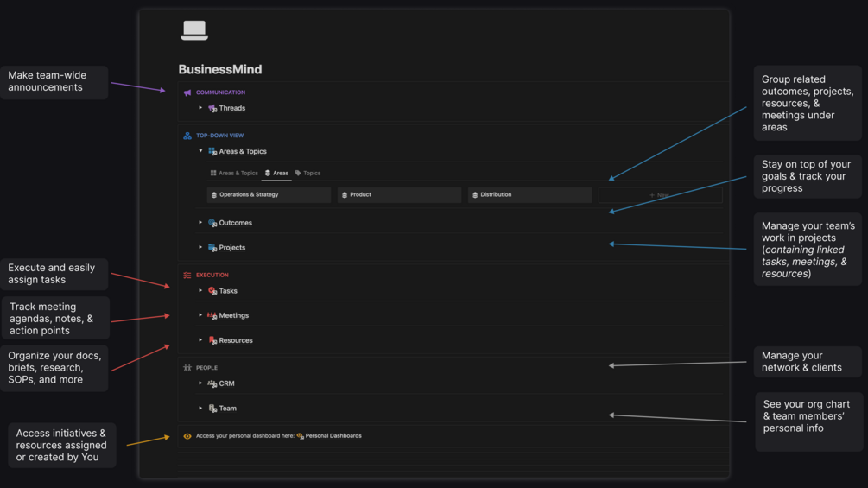The width and height of the screenshot is (868, 488).
Task: Expand the Projects toggle arrow
Action: click(x=200, y=247)
